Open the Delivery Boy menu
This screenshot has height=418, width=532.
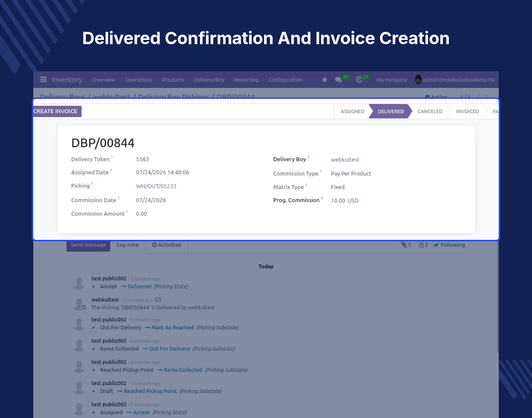[x=209, y=80]
